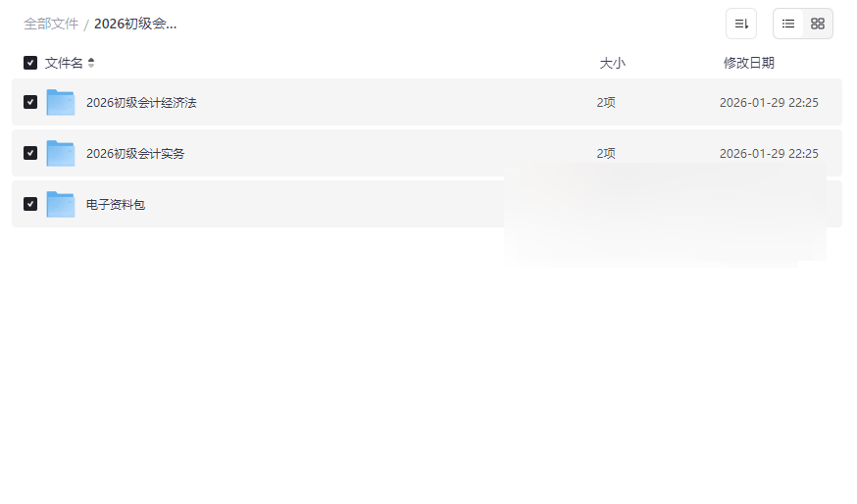This screenshot has width=857, height=504.
Task: Click the 修改日期 column header
Action: [x=748, y=63]
